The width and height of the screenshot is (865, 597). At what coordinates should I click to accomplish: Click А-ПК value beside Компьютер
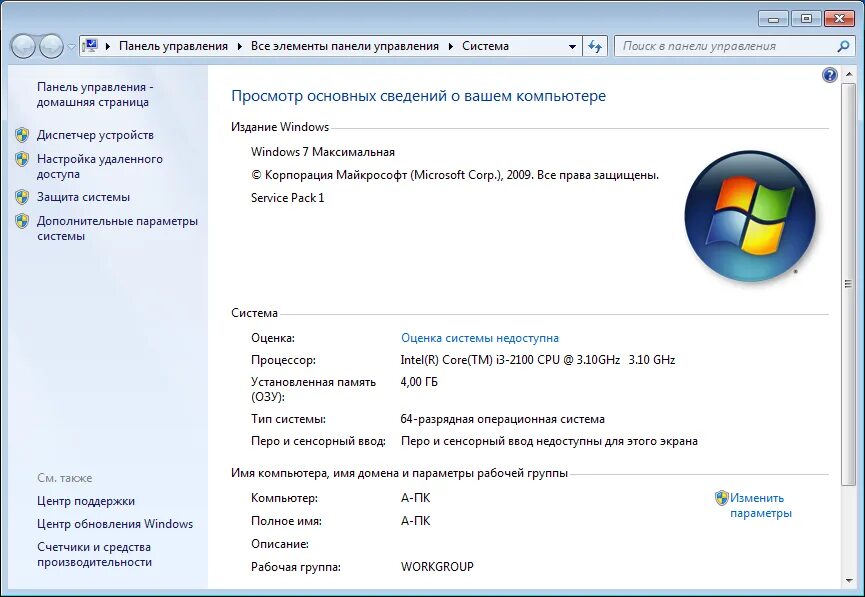(415, 498)
